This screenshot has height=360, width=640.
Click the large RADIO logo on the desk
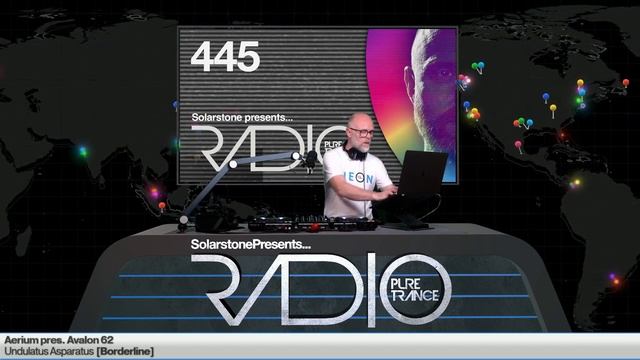322,290
